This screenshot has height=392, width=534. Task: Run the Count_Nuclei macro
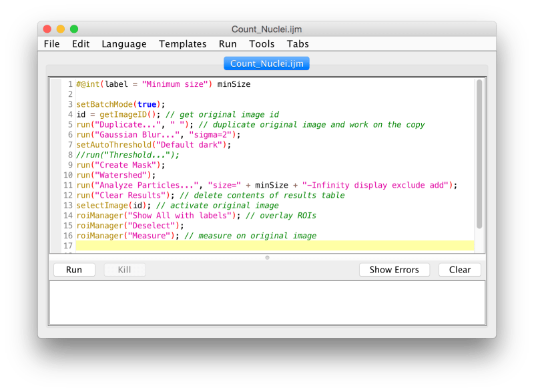[x=73, y=270]
